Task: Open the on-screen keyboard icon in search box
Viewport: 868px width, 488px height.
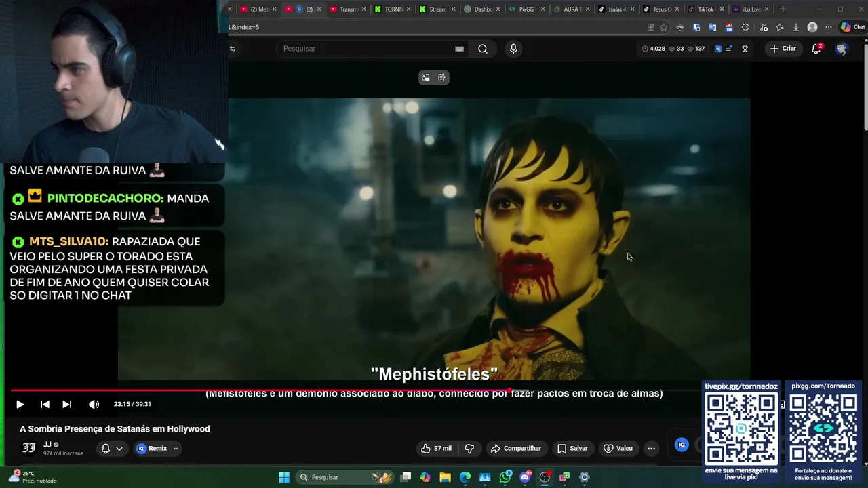Action: [x=459, y=49]
